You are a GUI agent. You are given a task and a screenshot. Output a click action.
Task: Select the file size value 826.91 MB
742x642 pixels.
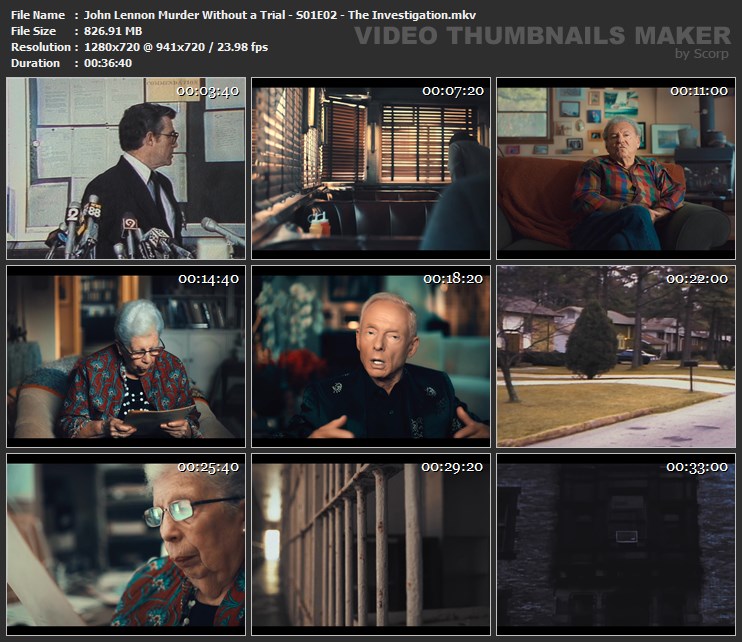pyautogui.click(x=113, y=31)
